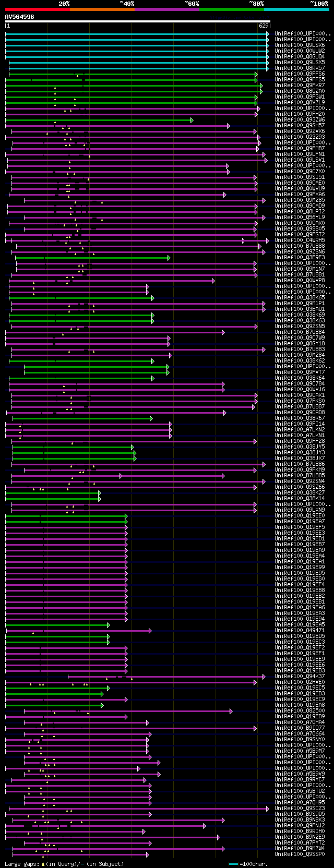Click the UniRef100_Q56YL9 label

tap(300, 218)
